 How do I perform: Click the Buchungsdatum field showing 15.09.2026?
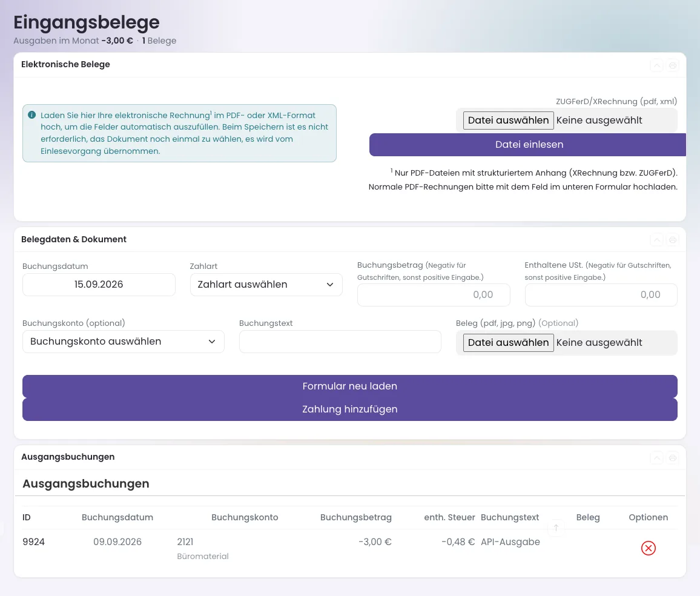pyautogui.click(x=99, y=285)
